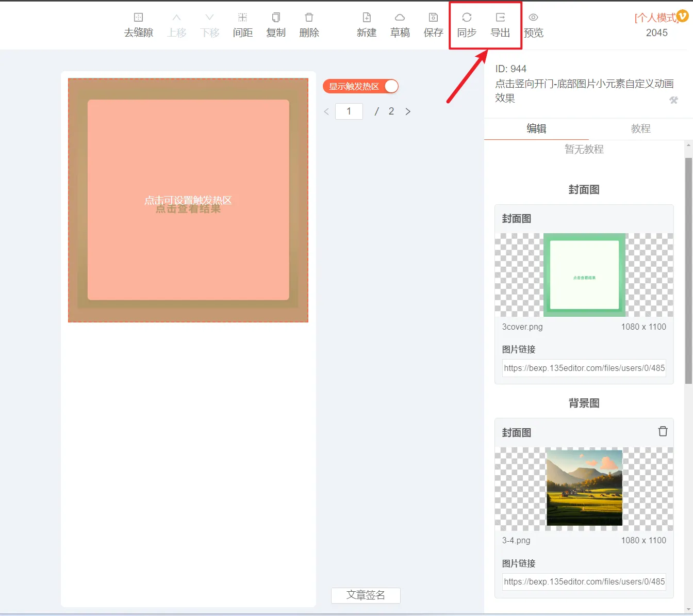Click the 下移 move-down icon
Viewport: 693px width, 616px height.
[209, 17]
